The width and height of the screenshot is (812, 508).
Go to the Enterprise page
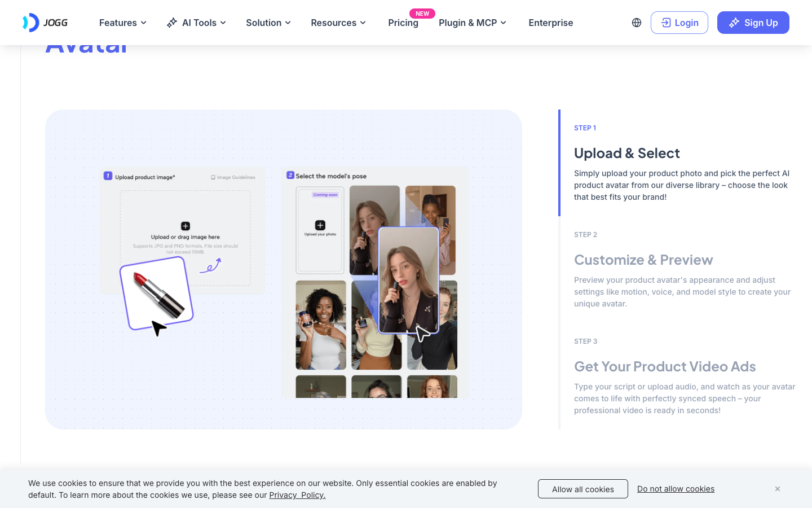(x=551, y=23)
